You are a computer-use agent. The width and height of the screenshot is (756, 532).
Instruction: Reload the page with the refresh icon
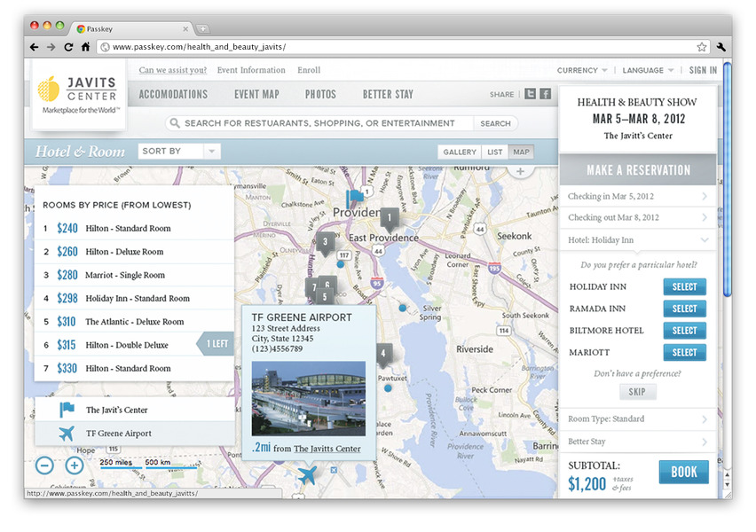pos(68,47)
